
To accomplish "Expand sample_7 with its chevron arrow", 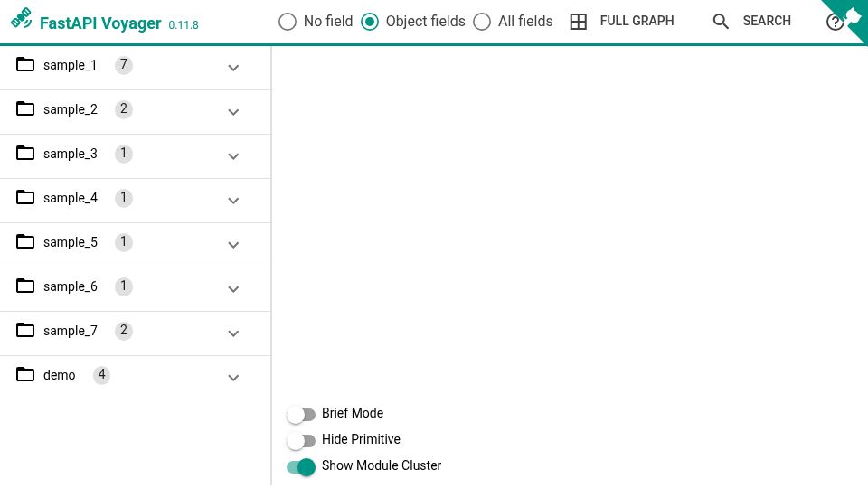I will (x=233, y=333).
